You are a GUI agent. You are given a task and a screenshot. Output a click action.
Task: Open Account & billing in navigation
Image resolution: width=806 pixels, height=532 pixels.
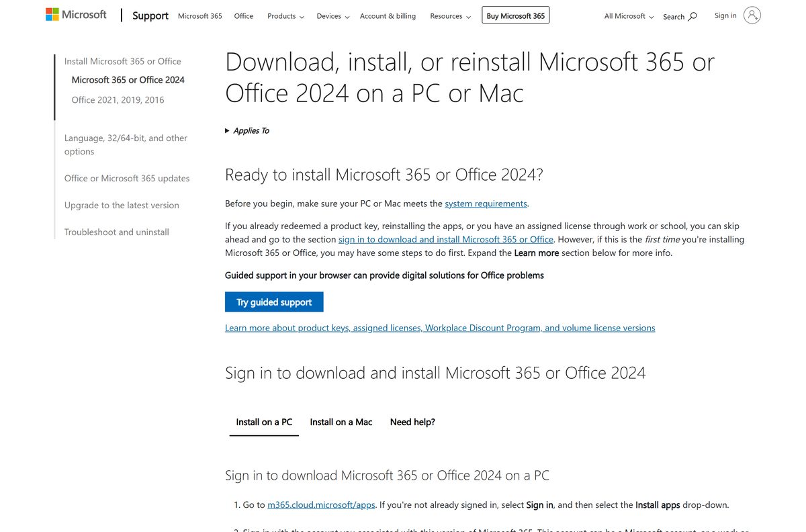click(388, 16)
